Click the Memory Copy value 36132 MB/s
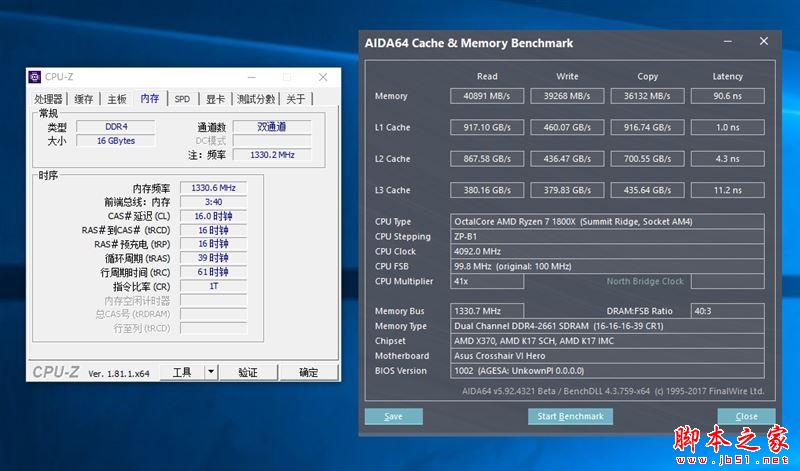Viewport: 800px width, 471px height. click(647, 96)
